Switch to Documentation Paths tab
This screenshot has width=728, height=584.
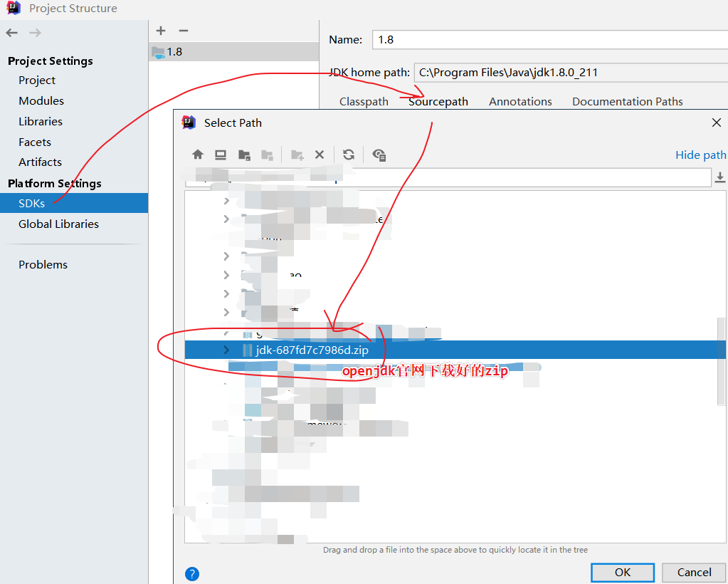click(x=627, y=102)
